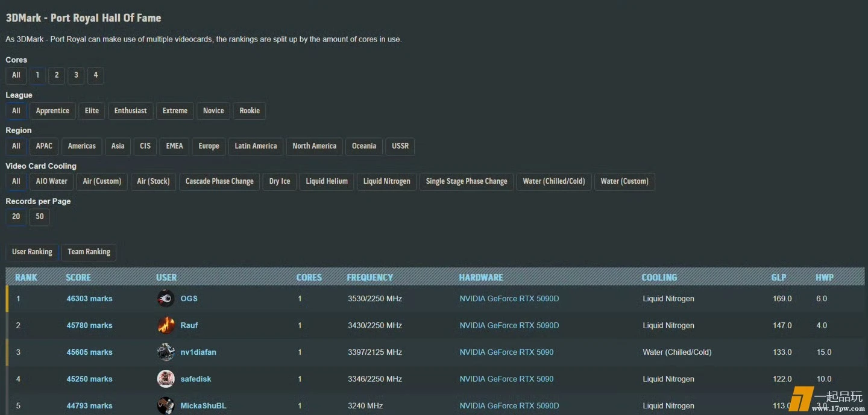Sort table by RANK column
The height and width of the screenshot is (415, 868).
click(27, 278)
